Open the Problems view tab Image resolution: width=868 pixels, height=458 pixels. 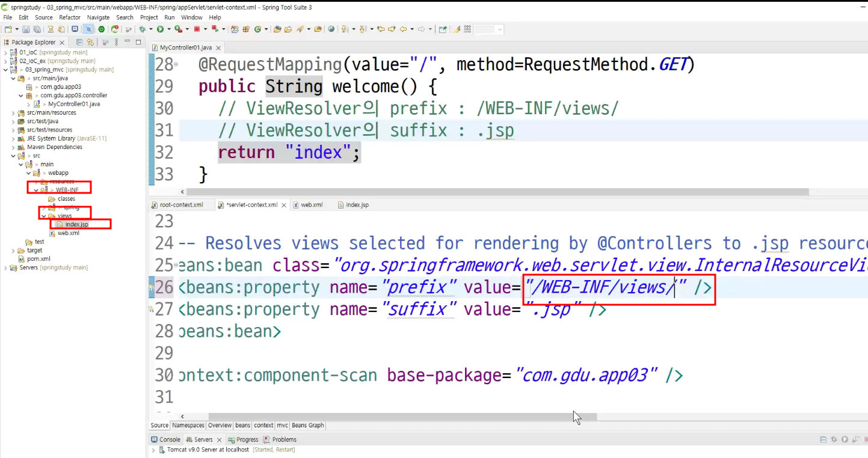280,439
